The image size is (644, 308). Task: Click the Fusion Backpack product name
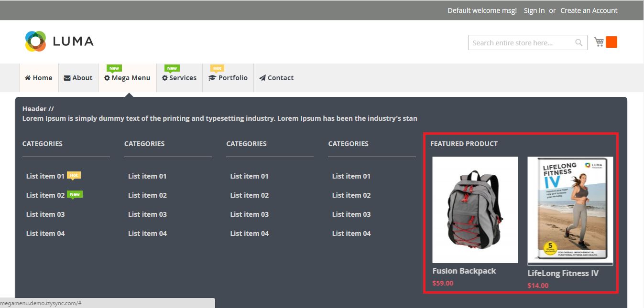(464, 271)
